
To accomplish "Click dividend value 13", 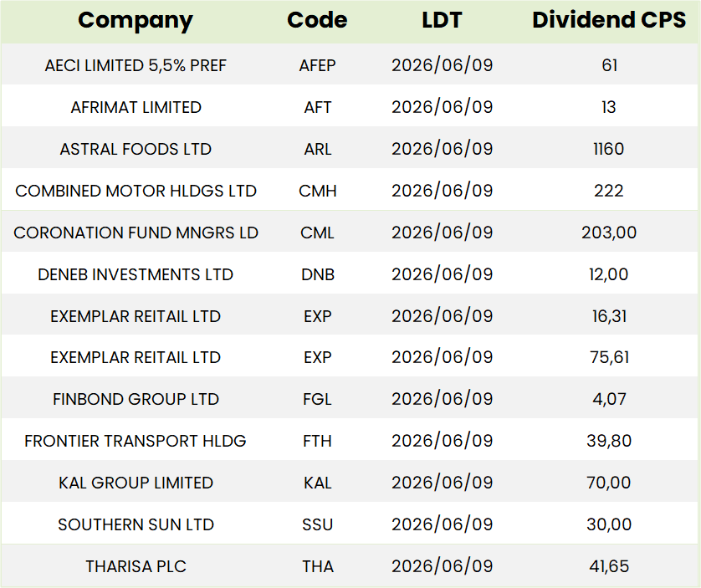I will (x=609, y=107).
